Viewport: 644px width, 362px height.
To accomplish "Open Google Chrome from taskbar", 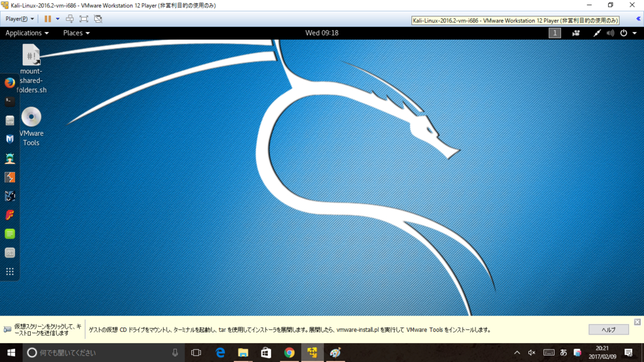I will (289, 353).
